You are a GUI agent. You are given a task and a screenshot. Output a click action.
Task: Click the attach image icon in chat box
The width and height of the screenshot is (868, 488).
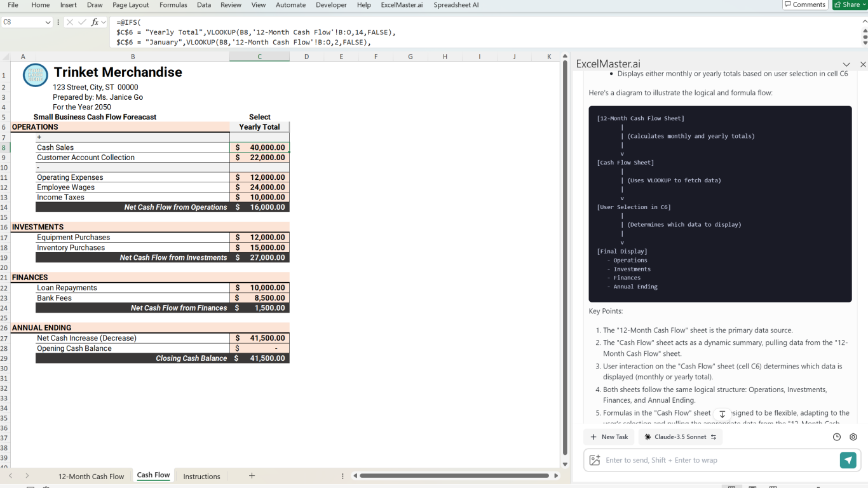pos(595,460)
